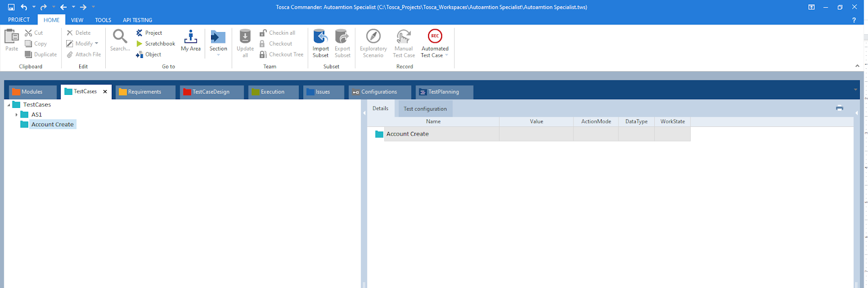The height and width of the screenshot is (288, 868).
Task: Open the tab list overflow dropdown
Action: (x=856, y=89)
